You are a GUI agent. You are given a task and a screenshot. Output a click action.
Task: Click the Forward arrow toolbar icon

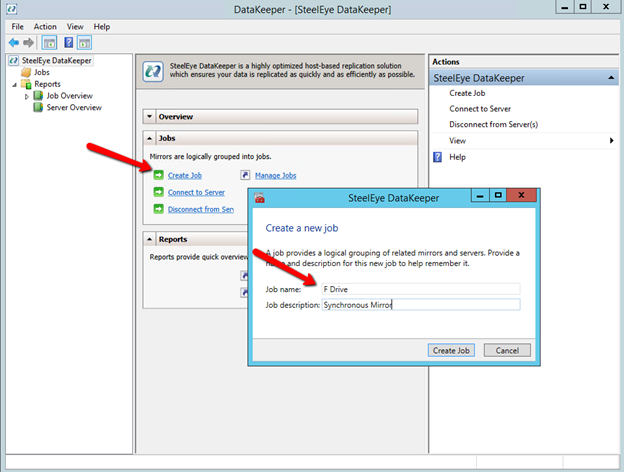[x=28, y=43]
